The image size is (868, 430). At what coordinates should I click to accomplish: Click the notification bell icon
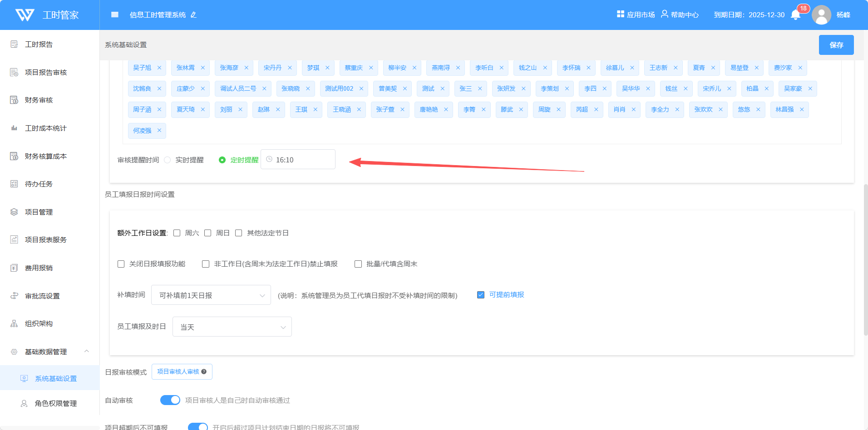click(795, 15)
